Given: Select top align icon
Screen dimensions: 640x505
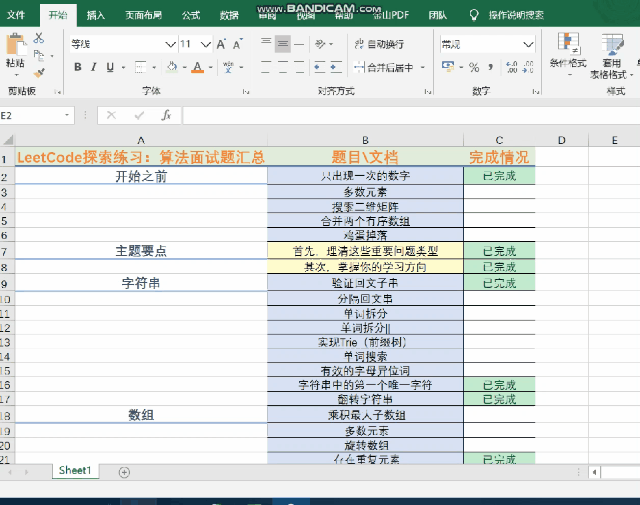Looking at the screenshot, I should pyautogui.click(x=266, y=43).
